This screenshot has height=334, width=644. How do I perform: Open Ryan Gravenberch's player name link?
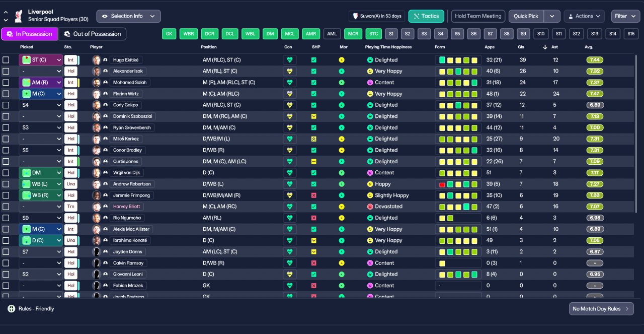(x=131, y=127)
